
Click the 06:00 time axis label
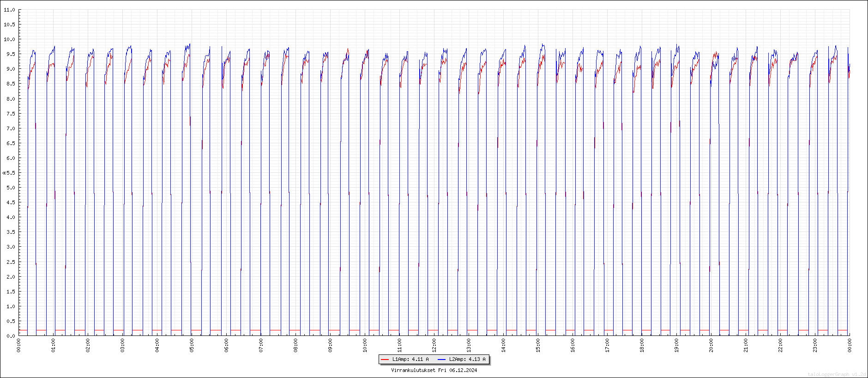click(226, 345)
